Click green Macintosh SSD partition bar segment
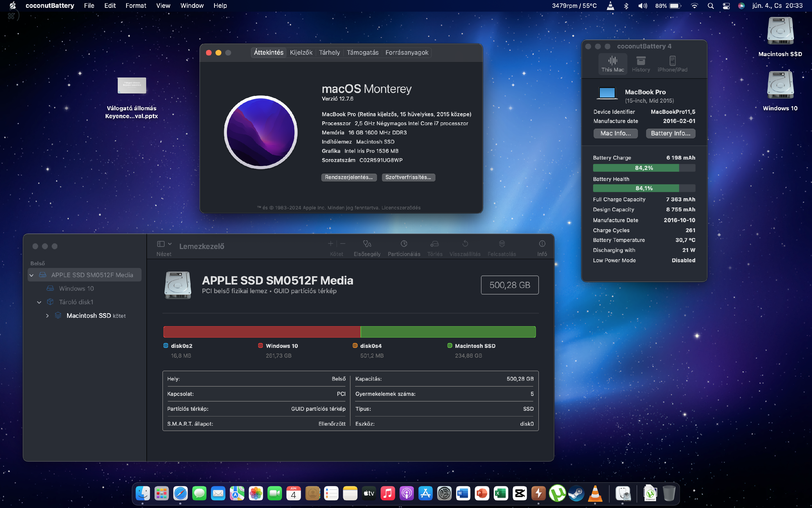 (x=448, y=332)
